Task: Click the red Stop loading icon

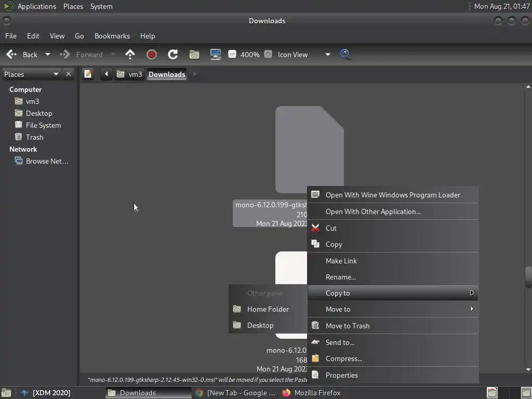Action: pos(151,54)
